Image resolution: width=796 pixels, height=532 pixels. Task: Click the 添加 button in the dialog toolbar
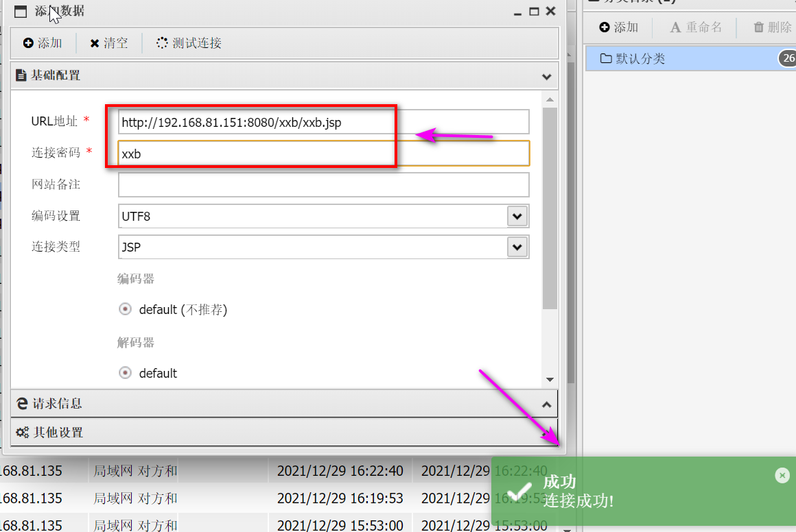[x=43, y=43]
